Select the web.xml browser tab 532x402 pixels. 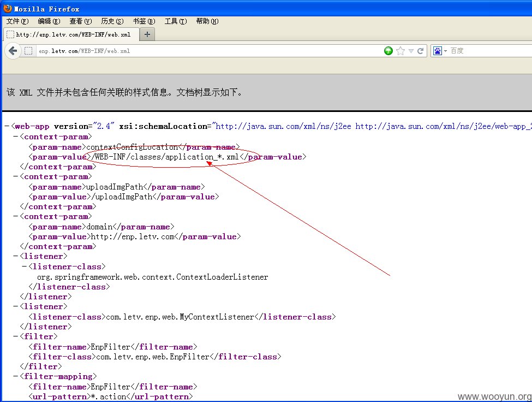coord(71,34)
